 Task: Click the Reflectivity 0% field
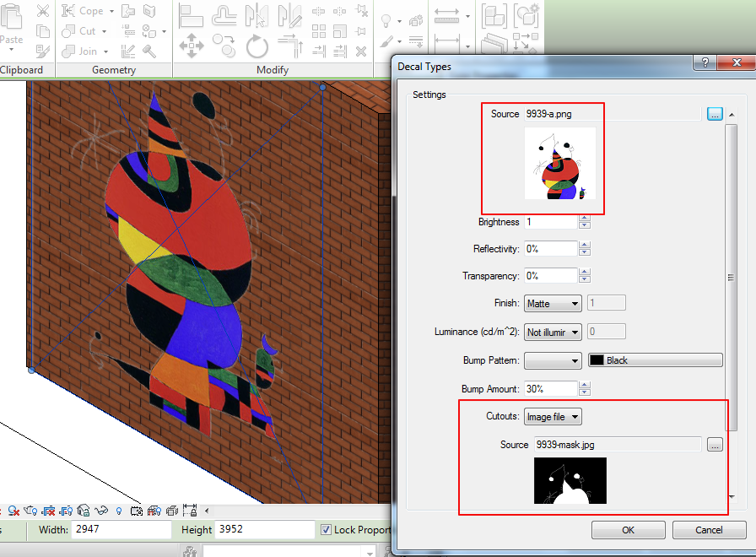(x=551, y=249)
